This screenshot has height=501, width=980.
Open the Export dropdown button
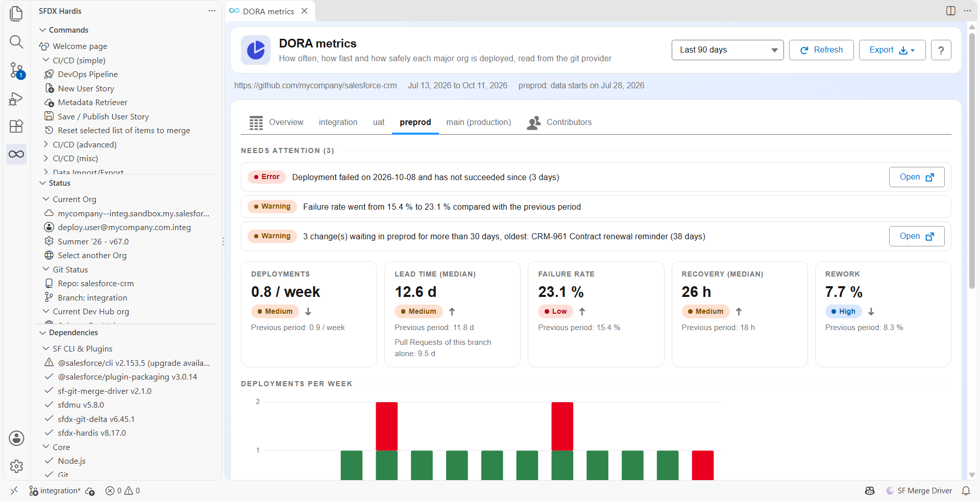[892, 50]
